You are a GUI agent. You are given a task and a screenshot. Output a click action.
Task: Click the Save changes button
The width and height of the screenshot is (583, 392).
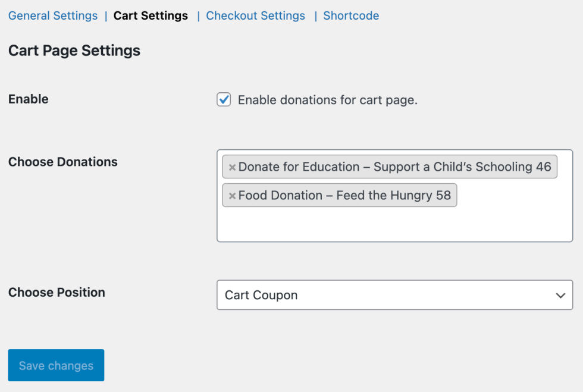click(55, 365)
